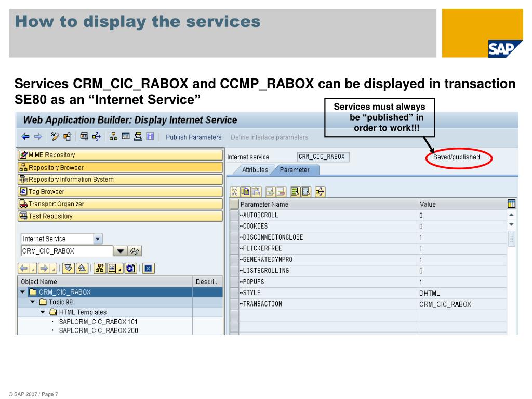Open the Repository Browser
Viewport: 532px width, 399px height.
pyautogui.click(x=120, y=167)
